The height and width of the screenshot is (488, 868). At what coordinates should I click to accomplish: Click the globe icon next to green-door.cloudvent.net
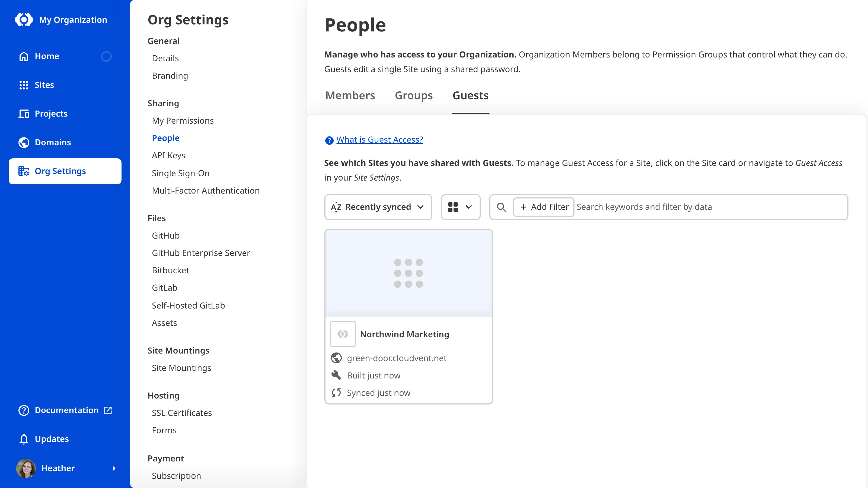tap(336, 358)
